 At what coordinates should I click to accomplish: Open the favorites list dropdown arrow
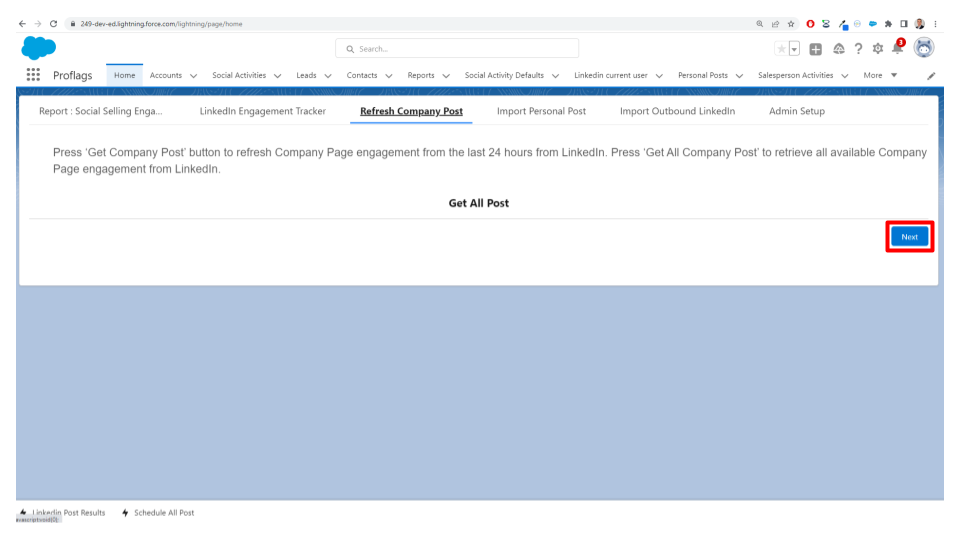coord(794,49)
